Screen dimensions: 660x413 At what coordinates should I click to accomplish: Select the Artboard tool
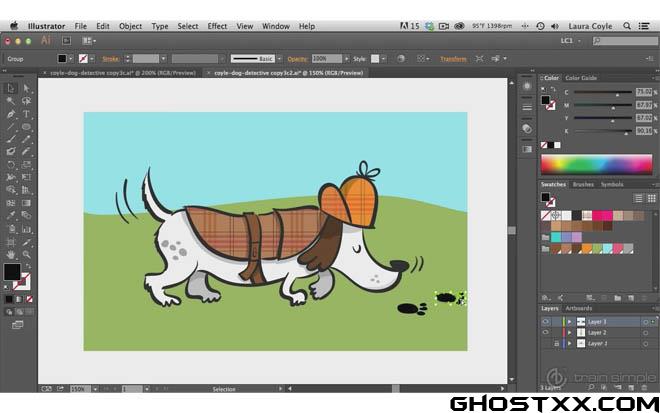coord(11,242)
